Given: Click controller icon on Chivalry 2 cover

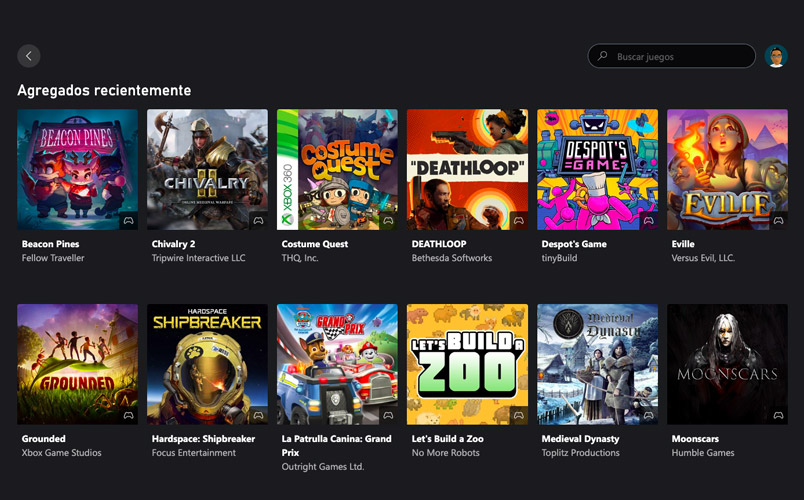Looking at the screenshot, I should (x=258, y=221).
